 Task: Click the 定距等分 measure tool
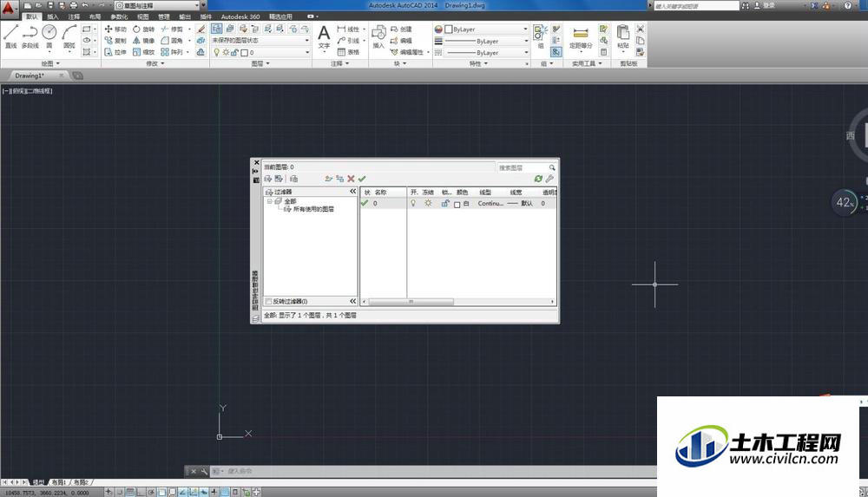point(581,37)
